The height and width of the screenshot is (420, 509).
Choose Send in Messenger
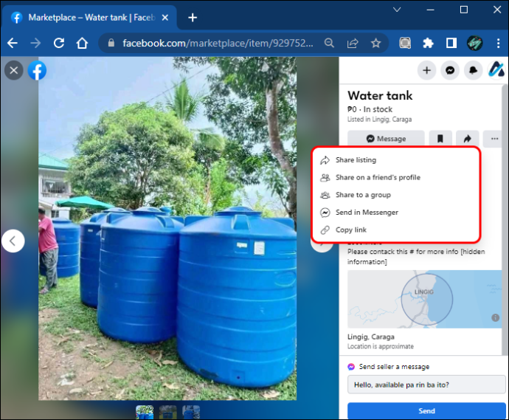pyautogui.click(x=367, y=213)
